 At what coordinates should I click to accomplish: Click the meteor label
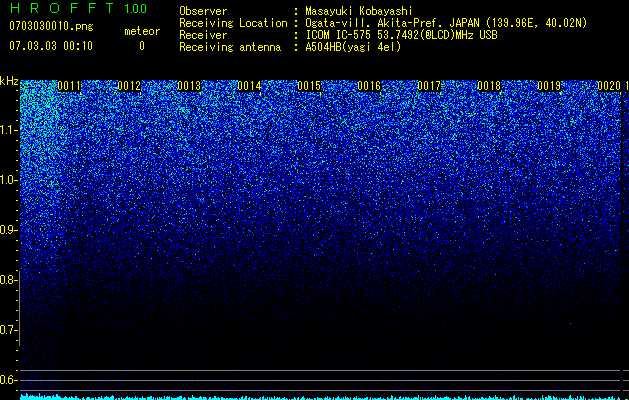coord(142,31)
